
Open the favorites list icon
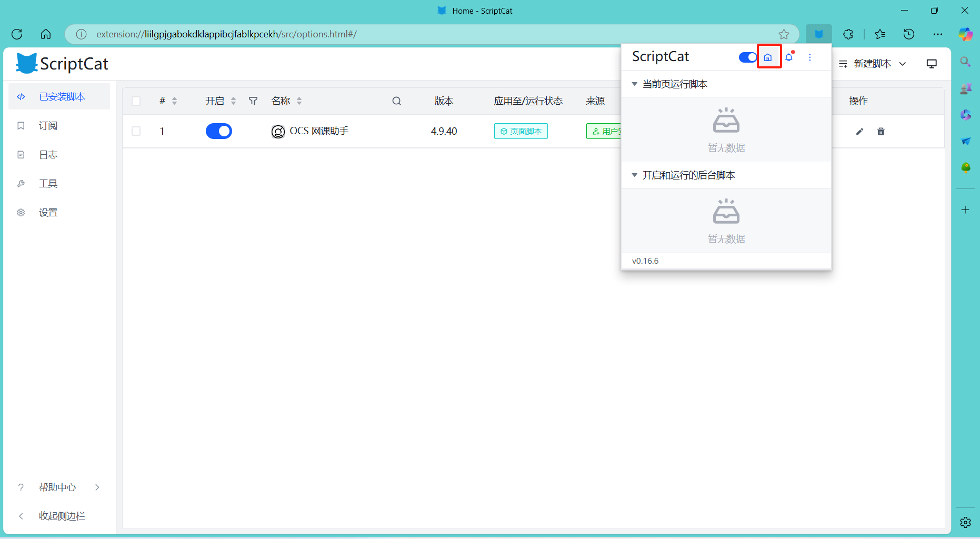[x=880, y=34]
